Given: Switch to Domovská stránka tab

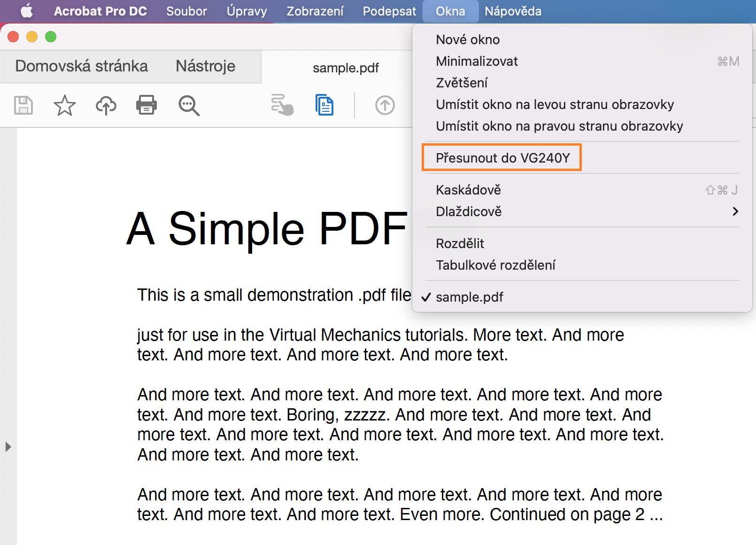Looking at the screenshot, I should pyautogui.click(x=81, y=66).
